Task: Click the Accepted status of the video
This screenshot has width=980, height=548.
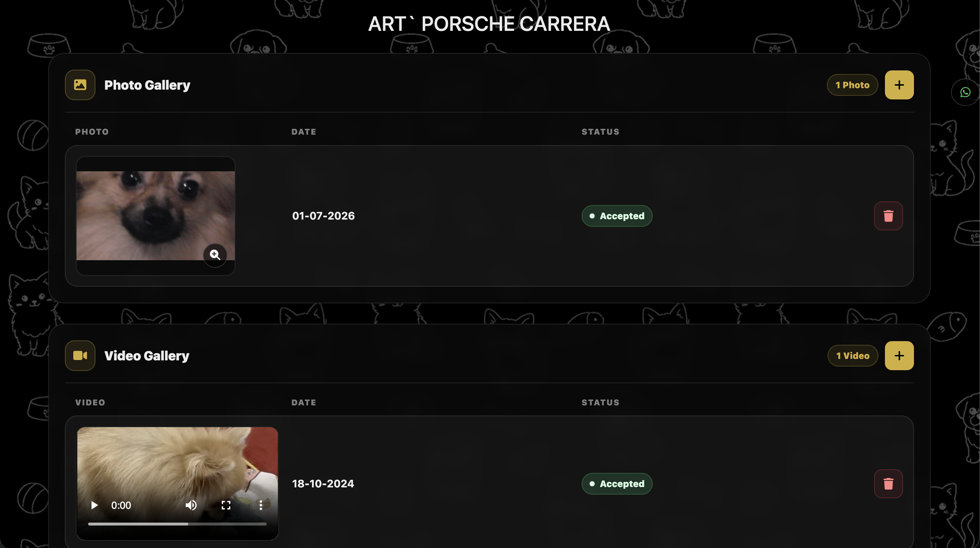Action: point(617,484)
